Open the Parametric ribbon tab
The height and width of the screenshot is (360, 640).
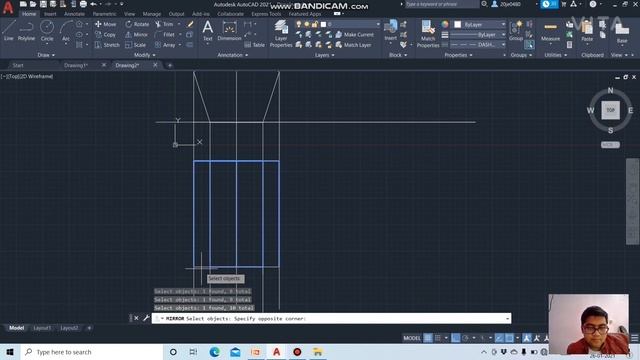click(x=104, y=14)
